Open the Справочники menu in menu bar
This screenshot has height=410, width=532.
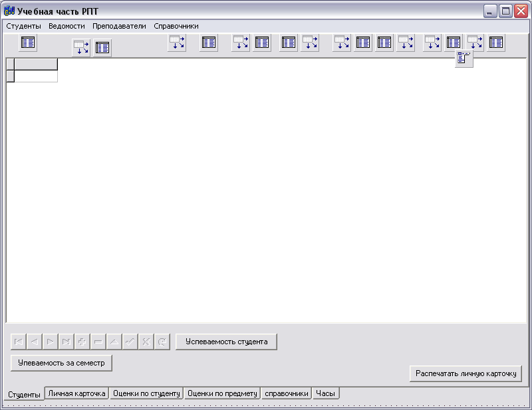click(176, 26)
